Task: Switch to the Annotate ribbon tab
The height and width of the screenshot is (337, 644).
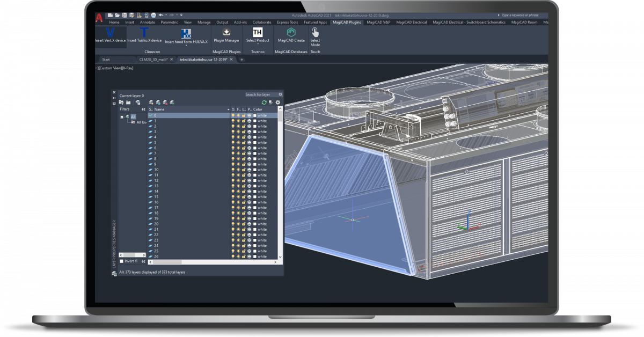Action: click(147, 23)
